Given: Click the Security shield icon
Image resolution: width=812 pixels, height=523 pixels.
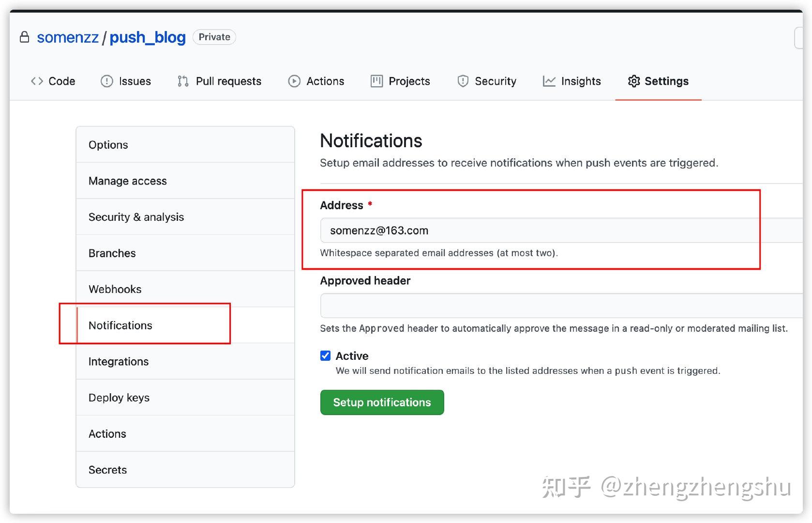Looking at the screenshot, I should [463, 81].
